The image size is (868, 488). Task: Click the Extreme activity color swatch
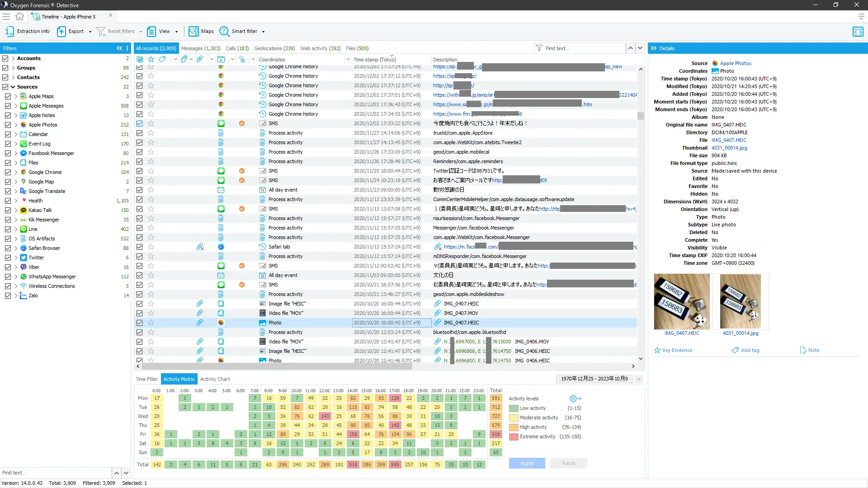tap(514, 437)
